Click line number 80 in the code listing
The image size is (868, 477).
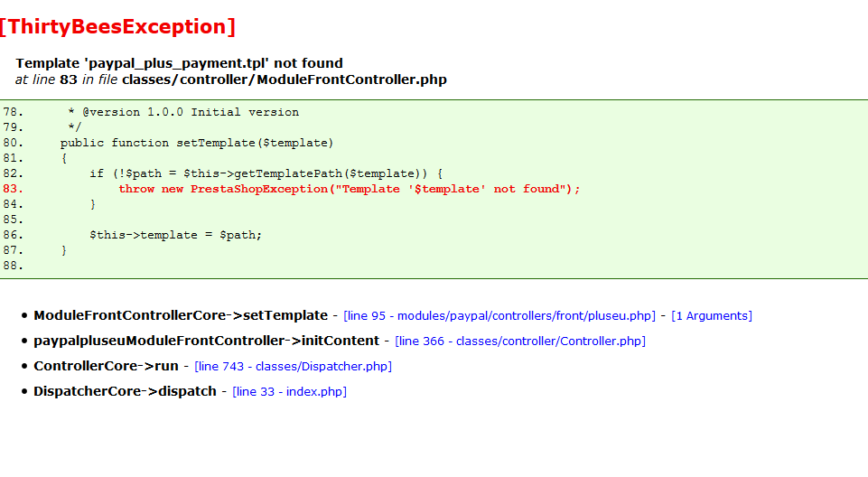tap(13, 143)
